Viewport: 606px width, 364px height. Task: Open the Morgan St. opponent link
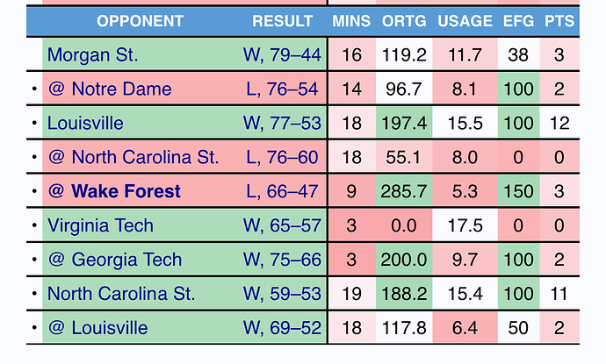point(92,54)
